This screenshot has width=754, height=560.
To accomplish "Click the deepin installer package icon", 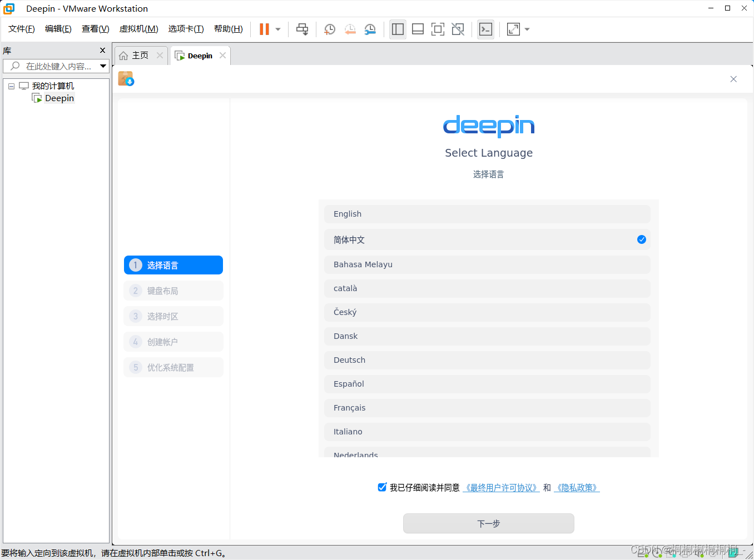I will 126,79.
